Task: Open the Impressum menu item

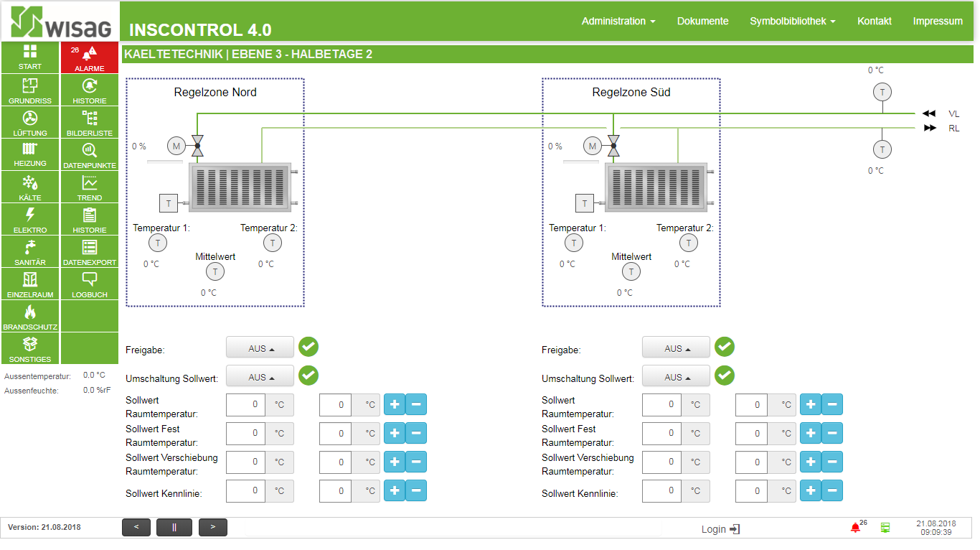Action: [x=938, y=21]
